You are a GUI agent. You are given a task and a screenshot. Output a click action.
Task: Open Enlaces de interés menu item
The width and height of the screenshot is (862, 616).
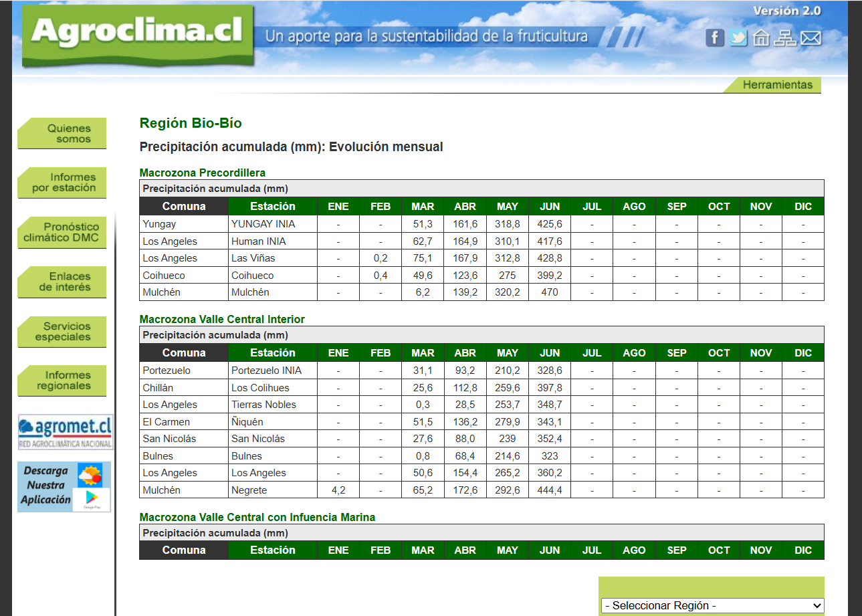click(x=62, y=282)
